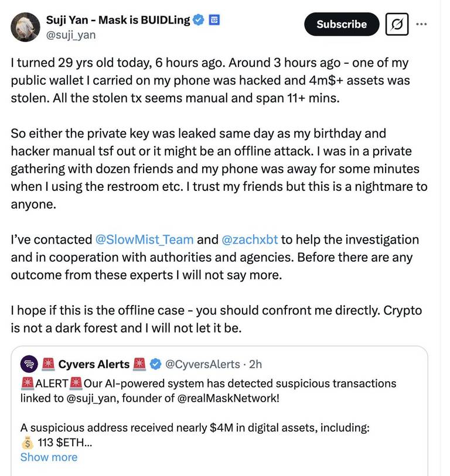Open Suji Yan's profile avatar
Viewport: 450px width, 476px height.
coord(25,27)
